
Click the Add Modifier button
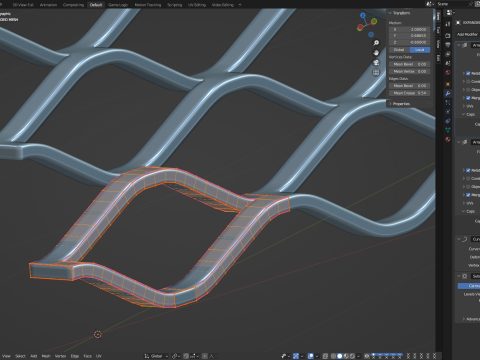tap(468, 34)
